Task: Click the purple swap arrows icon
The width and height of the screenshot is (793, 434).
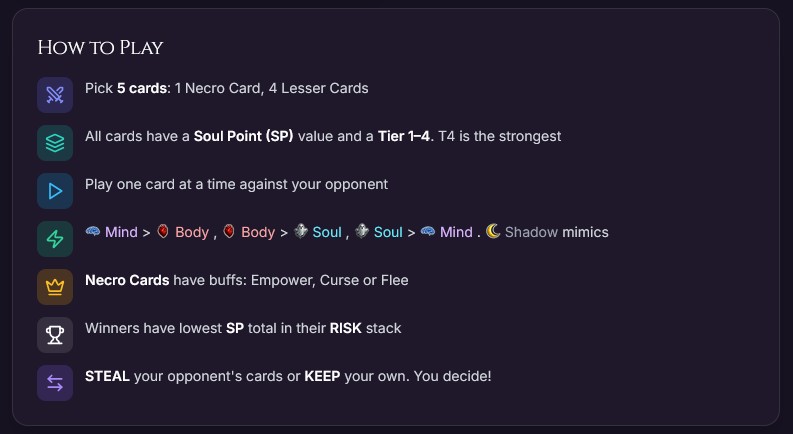Action: click(x=55, y=383)
